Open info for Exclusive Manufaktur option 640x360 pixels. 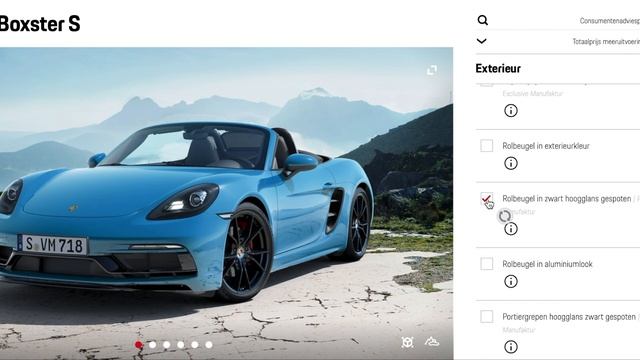511,111
